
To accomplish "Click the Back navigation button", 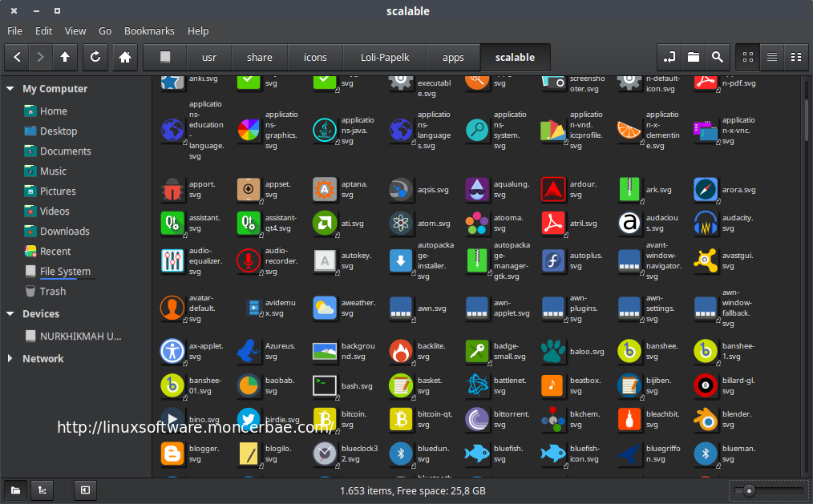I will click(x=16, y=57).
